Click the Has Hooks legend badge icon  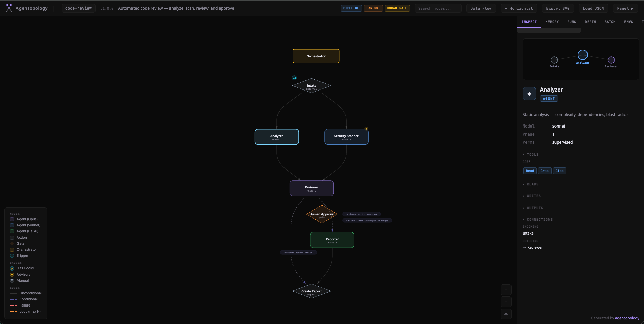[x=12, y=268]
